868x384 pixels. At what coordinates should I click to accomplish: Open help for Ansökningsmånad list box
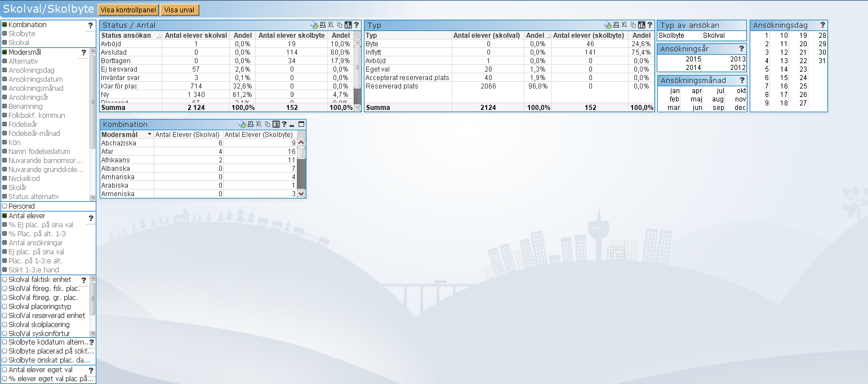[x=742, y=80]
